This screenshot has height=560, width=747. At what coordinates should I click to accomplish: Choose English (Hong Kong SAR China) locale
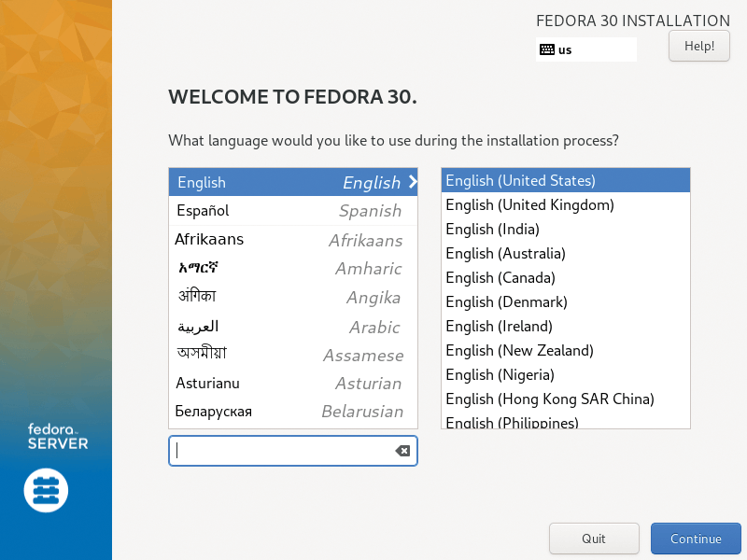566,399
